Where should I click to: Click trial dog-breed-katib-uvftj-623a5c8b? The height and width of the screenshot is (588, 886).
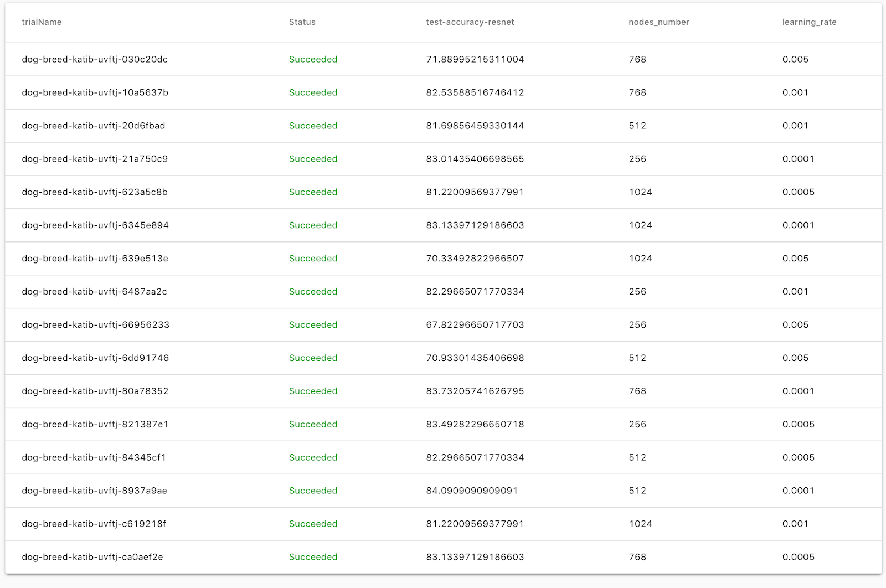(x=95, y=192)
